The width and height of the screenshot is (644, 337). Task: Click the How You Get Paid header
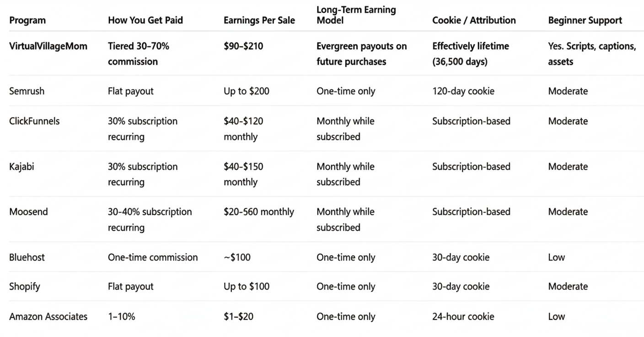(x=145, y=21)
